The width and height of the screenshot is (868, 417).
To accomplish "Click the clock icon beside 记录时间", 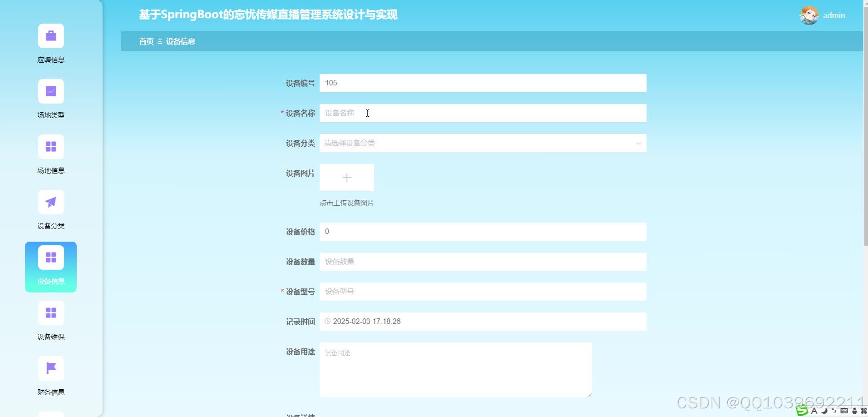I will [328, 321].
